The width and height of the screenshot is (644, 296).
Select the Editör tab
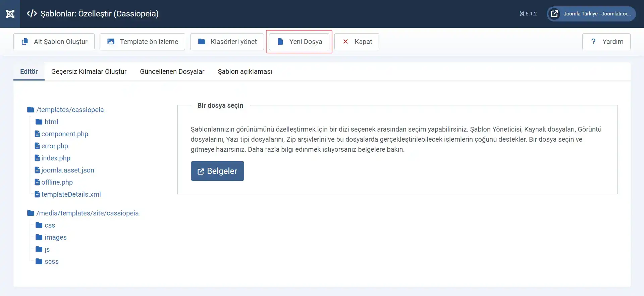pyautogui.click(x=29, y=71)
